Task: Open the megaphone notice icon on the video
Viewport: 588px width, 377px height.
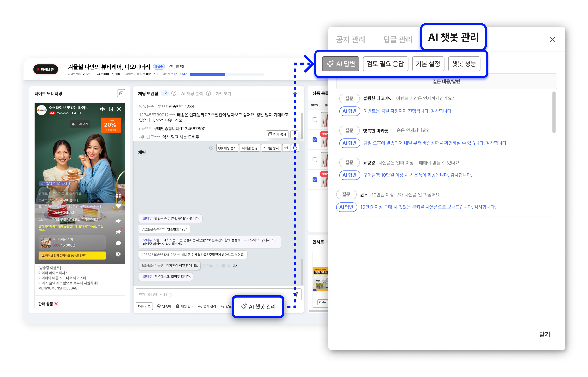Action: pyautogui.click(x=118, y=232)
